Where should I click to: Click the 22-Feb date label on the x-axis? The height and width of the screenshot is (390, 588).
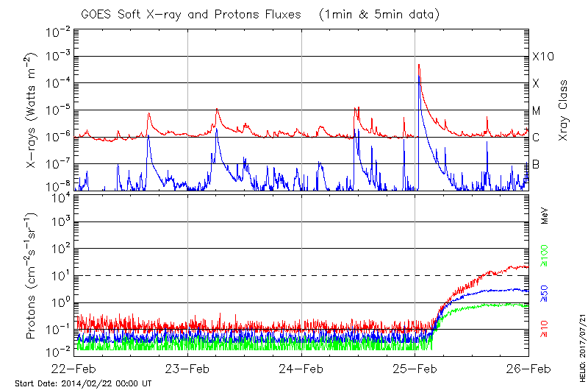coord(75,369)
